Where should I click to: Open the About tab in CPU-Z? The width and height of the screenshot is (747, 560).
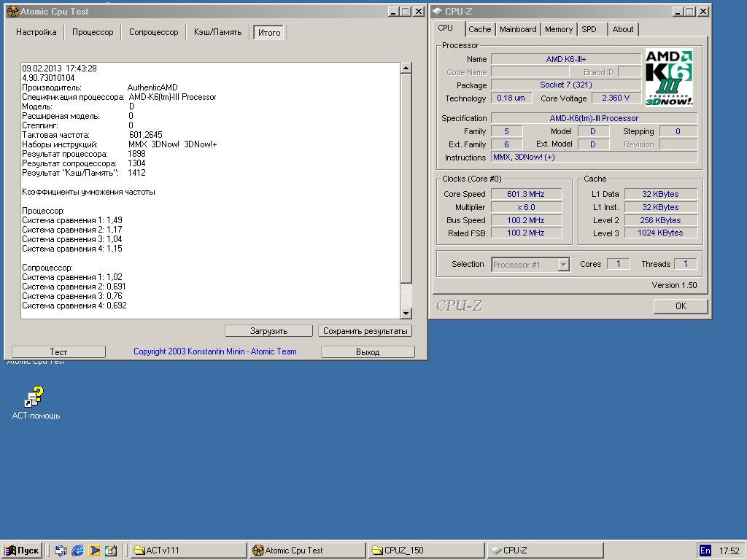pos(623,29)
